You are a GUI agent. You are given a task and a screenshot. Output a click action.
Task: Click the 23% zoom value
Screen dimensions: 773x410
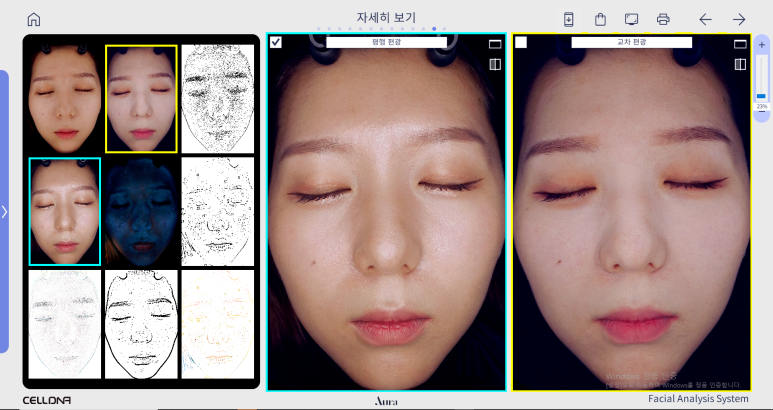click(x=762, y=106)
